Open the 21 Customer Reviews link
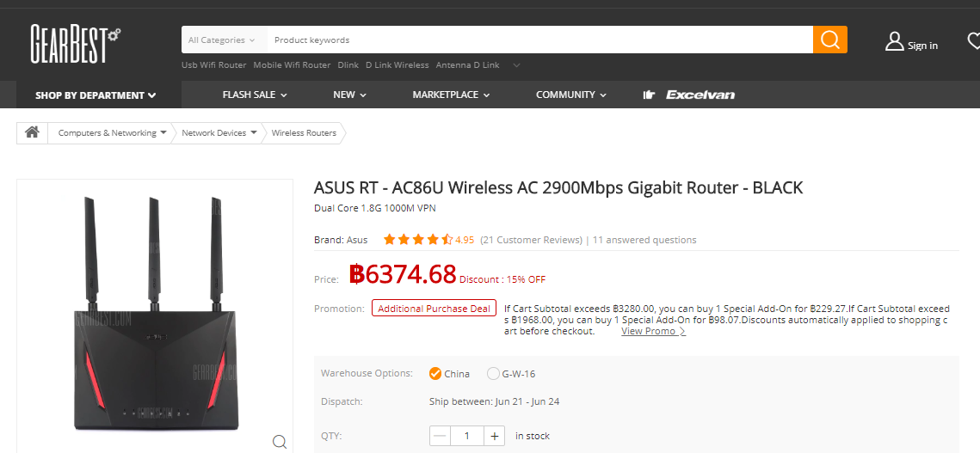The height and width of the screenshot is (453, 980). click(x=531, y=240)
